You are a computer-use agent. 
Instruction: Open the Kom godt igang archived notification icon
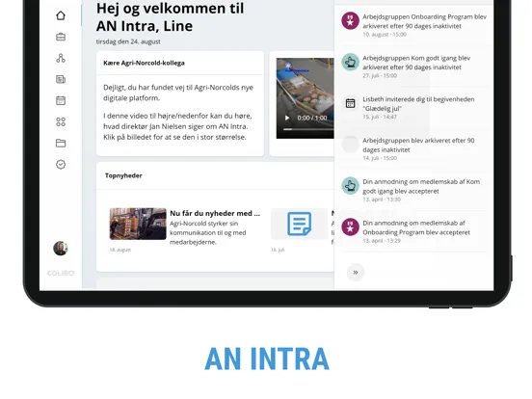click(x=350, y=62)
